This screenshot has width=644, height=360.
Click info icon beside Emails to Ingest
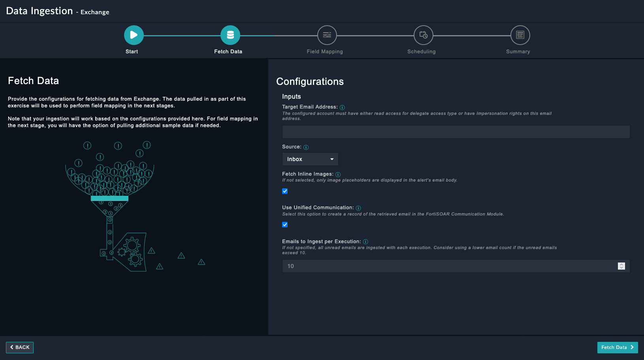click(x=365, y=242)
